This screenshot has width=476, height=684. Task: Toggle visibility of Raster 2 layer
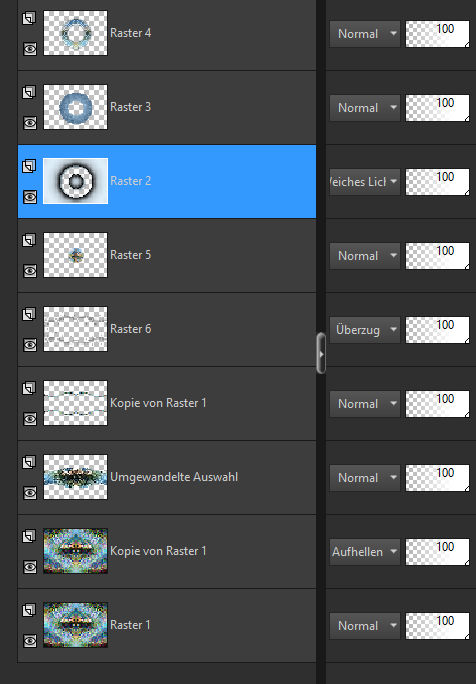tap(30, 197)
